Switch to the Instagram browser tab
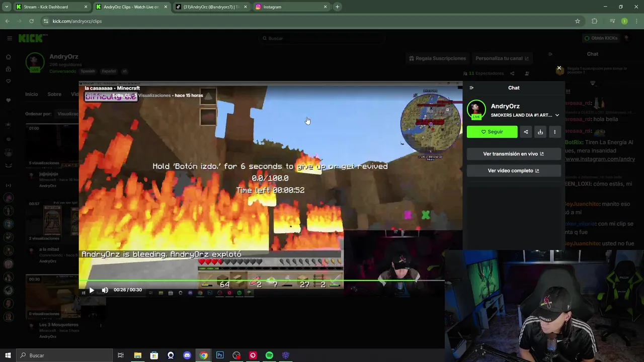Viewport: 644px width, 362px height. click(290, 7)
